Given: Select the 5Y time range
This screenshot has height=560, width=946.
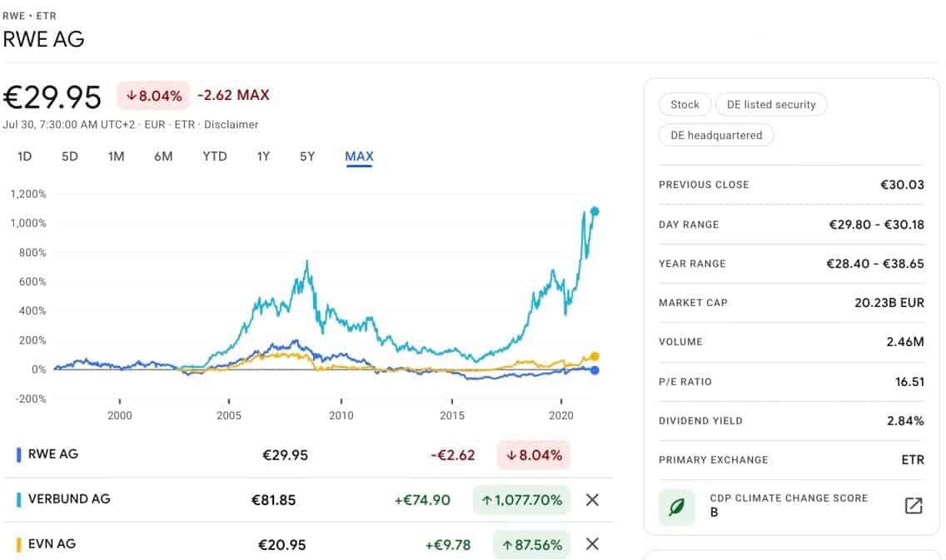Looking at the screenshot, I should [307, 156].
